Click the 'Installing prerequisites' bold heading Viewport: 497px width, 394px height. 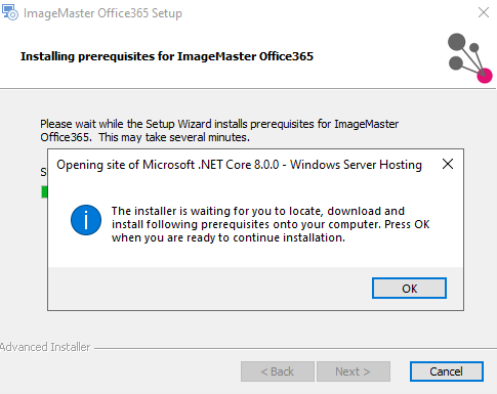point(167,56)
